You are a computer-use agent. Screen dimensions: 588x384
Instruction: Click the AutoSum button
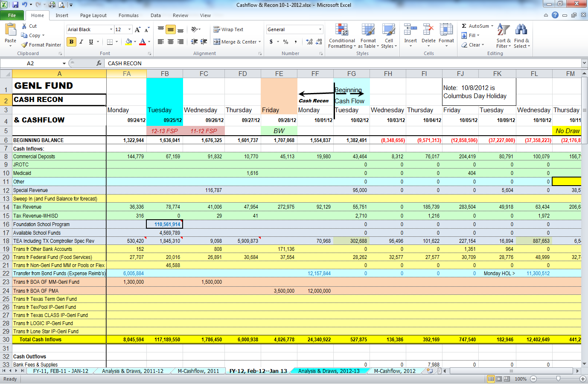pyautogui.click(x=475, y=26)
